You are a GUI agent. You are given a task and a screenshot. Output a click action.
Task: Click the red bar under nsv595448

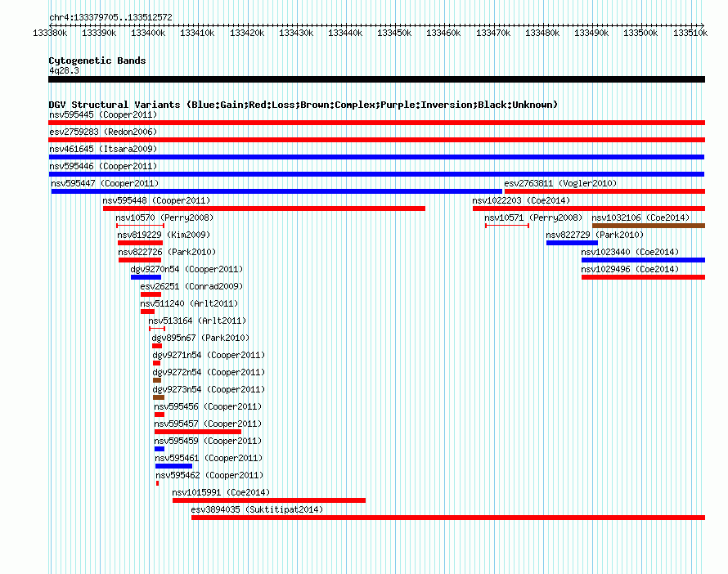click(x=264, y=209)
